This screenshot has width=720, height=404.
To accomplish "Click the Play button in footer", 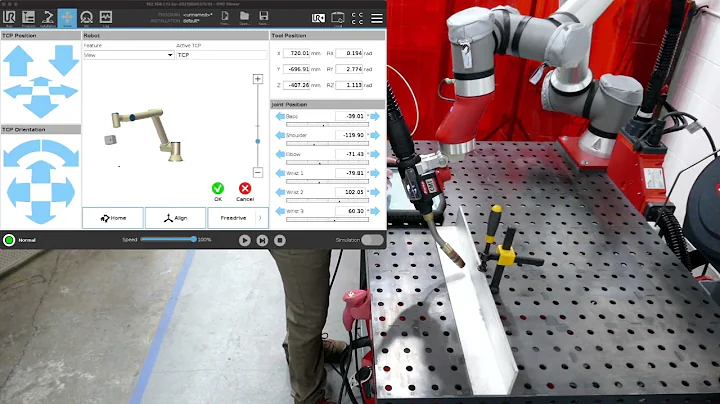I will pos(244,240).
